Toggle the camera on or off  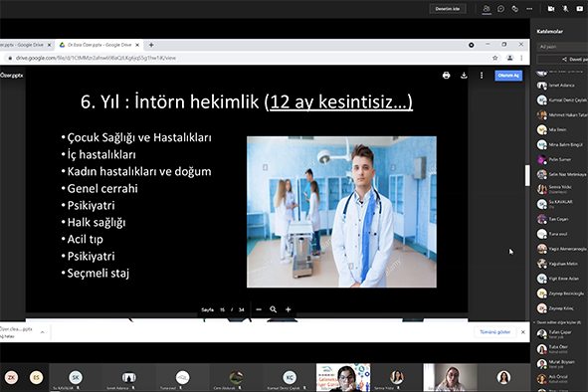[551, 9]
